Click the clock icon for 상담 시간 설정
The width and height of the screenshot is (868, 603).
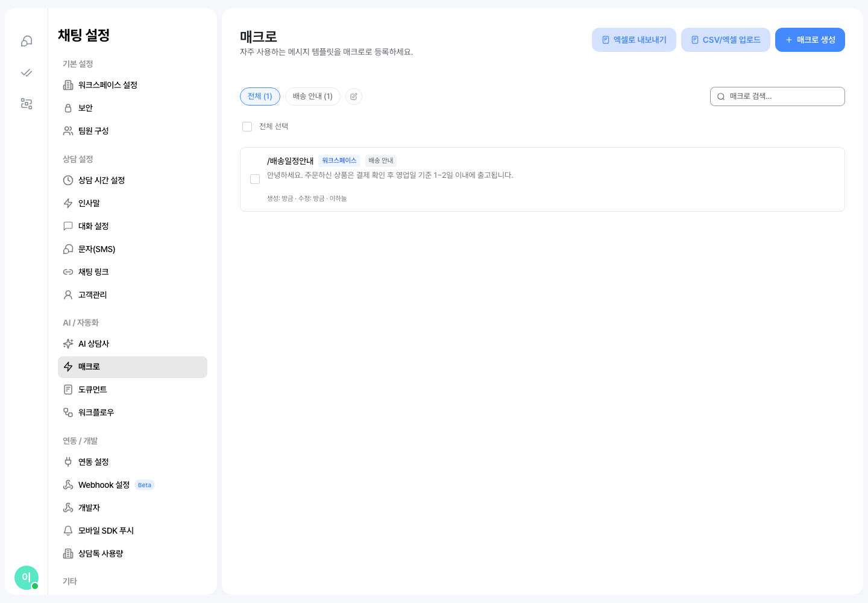[x=68, y=180]
